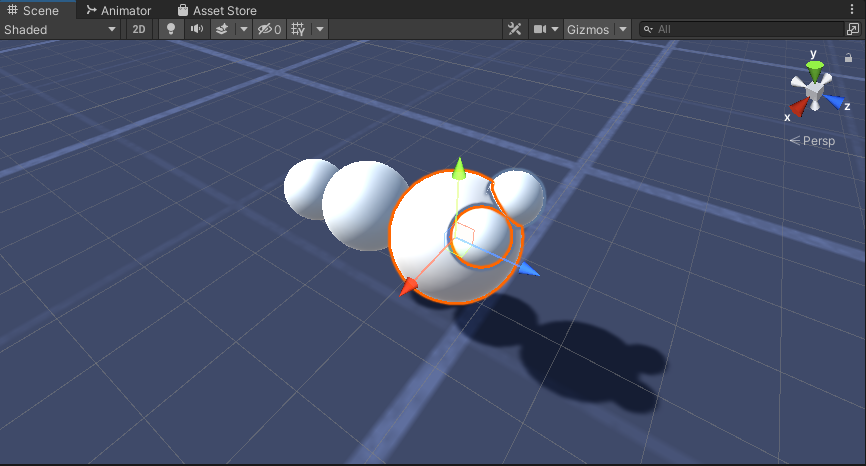
Task: Expand the effects dropdown arrow beside layers icon
Action: 243,29
